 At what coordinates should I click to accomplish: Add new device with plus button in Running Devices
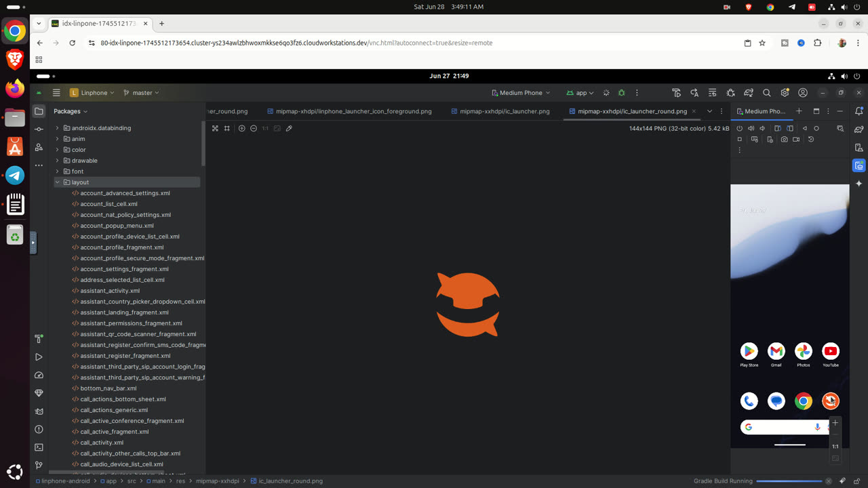pyautogui.click(x=799, y=111)
